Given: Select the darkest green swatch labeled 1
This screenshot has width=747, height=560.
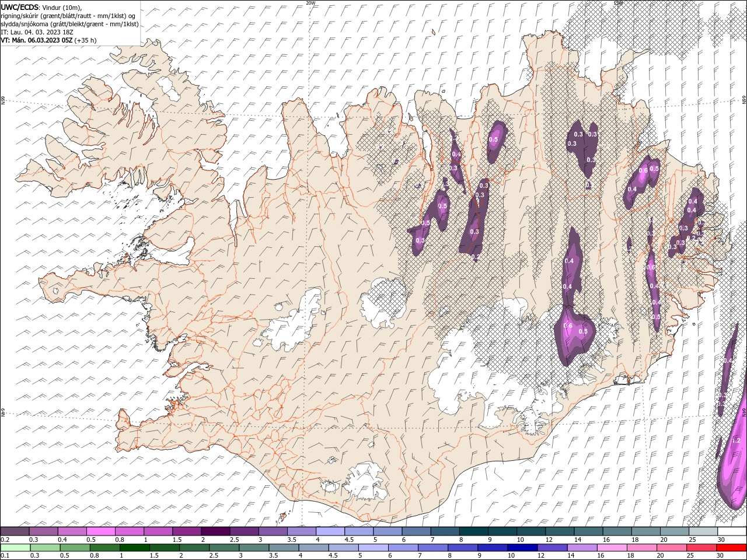Looking at the screenshot, I should pyautogui.click(x=135, y=548).
